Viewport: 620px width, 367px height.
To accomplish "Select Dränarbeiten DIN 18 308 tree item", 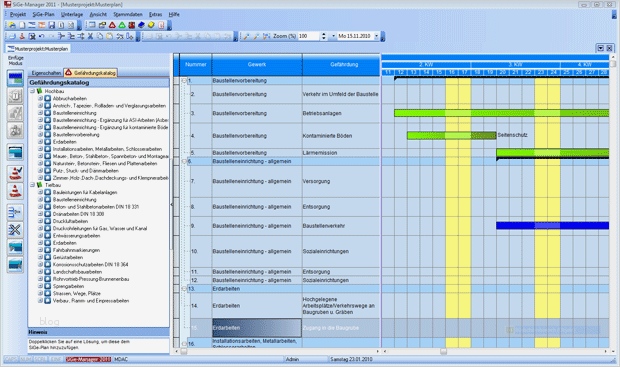I will click(x=78, y=214).
